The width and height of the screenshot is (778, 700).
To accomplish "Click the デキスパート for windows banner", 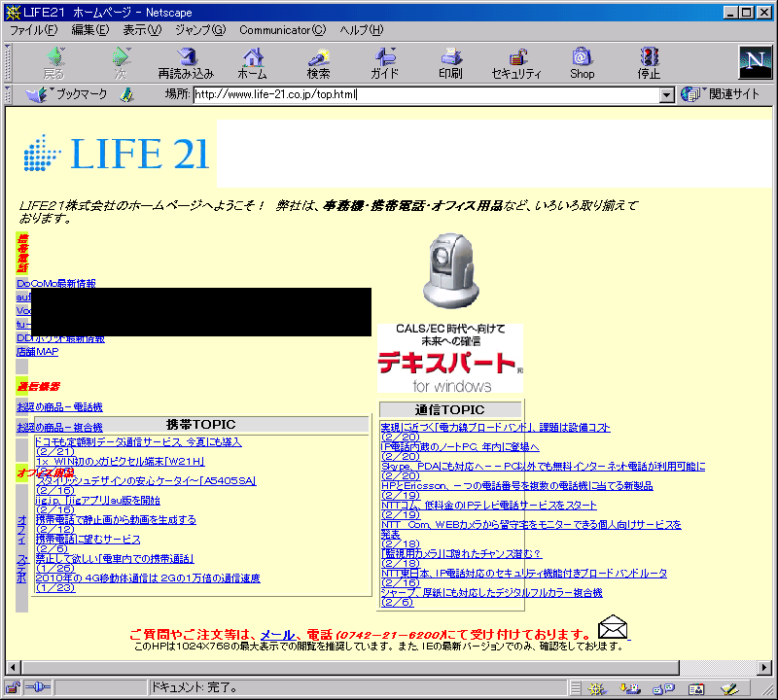I will pyautogui.click(x=450, y=358).
